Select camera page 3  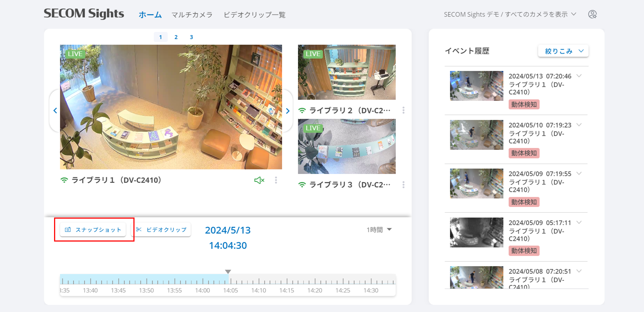tap(192, 37)
